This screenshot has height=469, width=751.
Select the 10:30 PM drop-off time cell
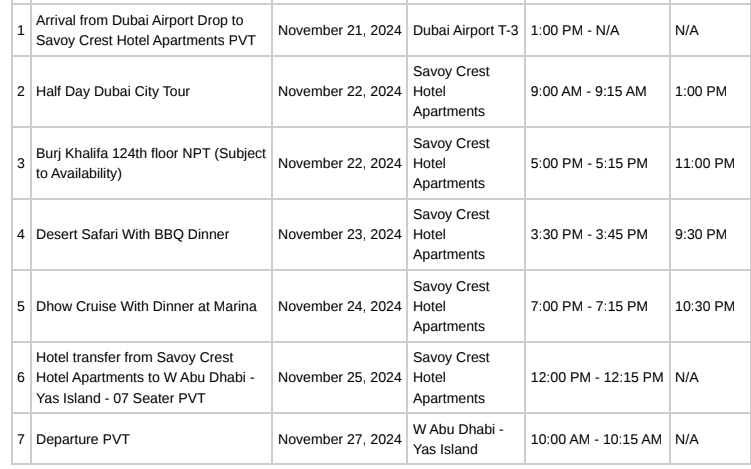(711, 307)
